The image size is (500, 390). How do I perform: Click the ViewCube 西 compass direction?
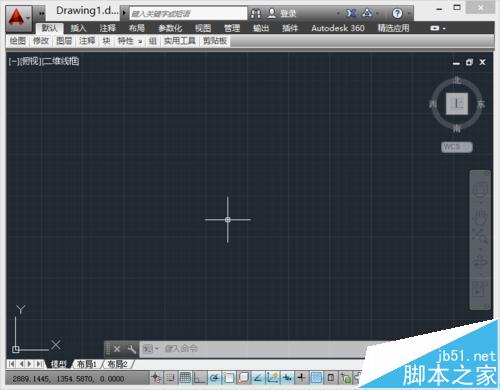(x=433, y=104)
